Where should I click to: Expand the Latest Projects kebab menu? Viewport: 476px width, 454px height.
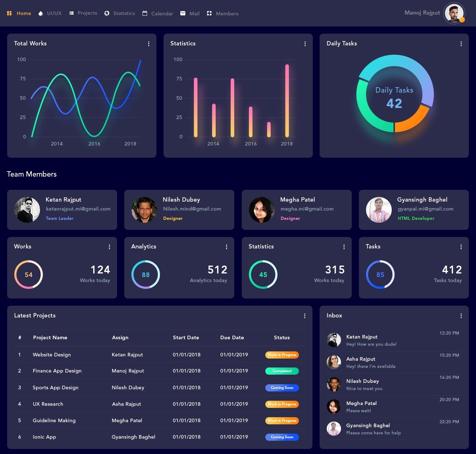pos(305,316)
